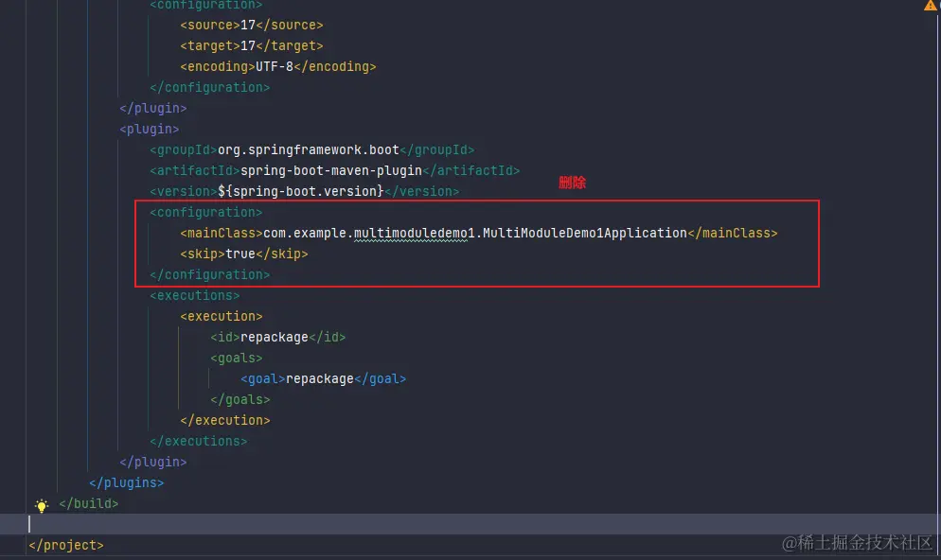Viewport: 941px width, 560px height.
Task: Click the yellow lightbulb quick-fix icon
Action: point(42,505)
